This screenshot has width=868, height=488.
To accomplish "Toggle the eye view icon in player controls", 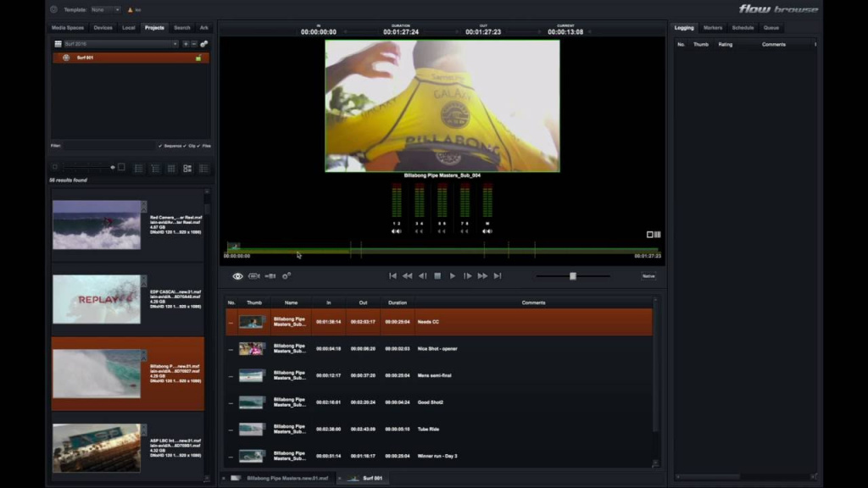I will pyautogui.click(x=237, y=276).
